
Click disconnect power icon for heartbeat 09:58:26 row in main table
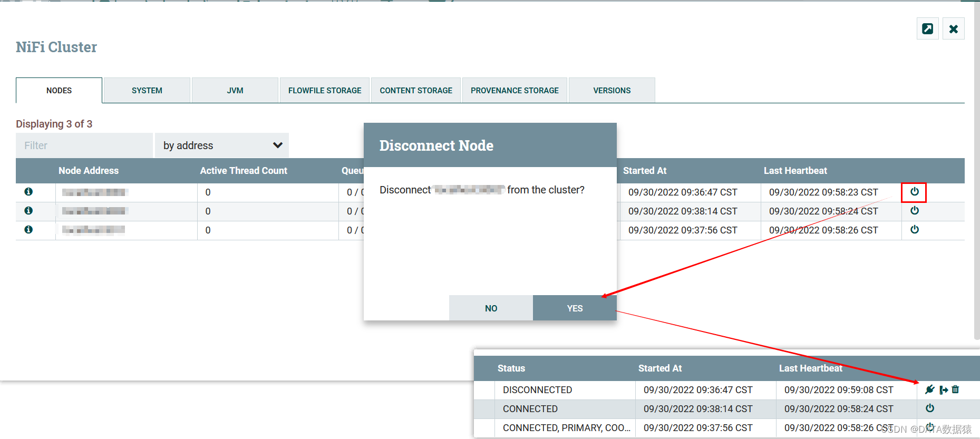click(915, 230)
